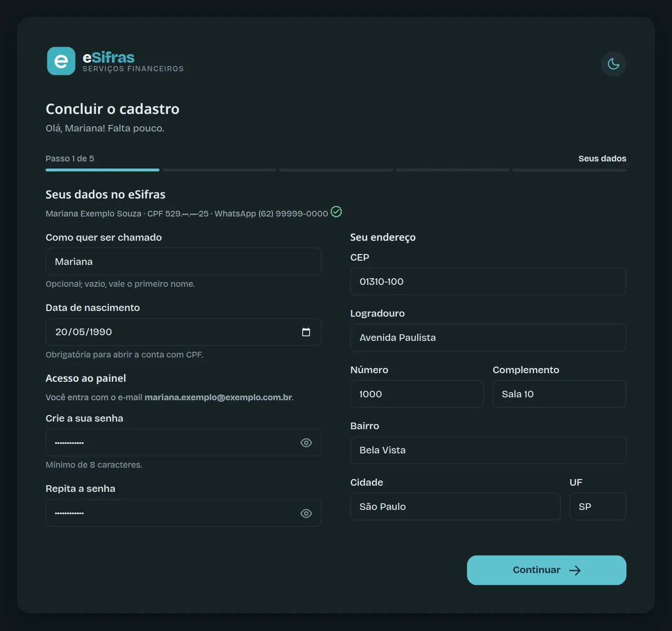The width and height of the screenshot is (672, 631).
Task: Focus the Data de nascimento field
Action: click(184, 332)
